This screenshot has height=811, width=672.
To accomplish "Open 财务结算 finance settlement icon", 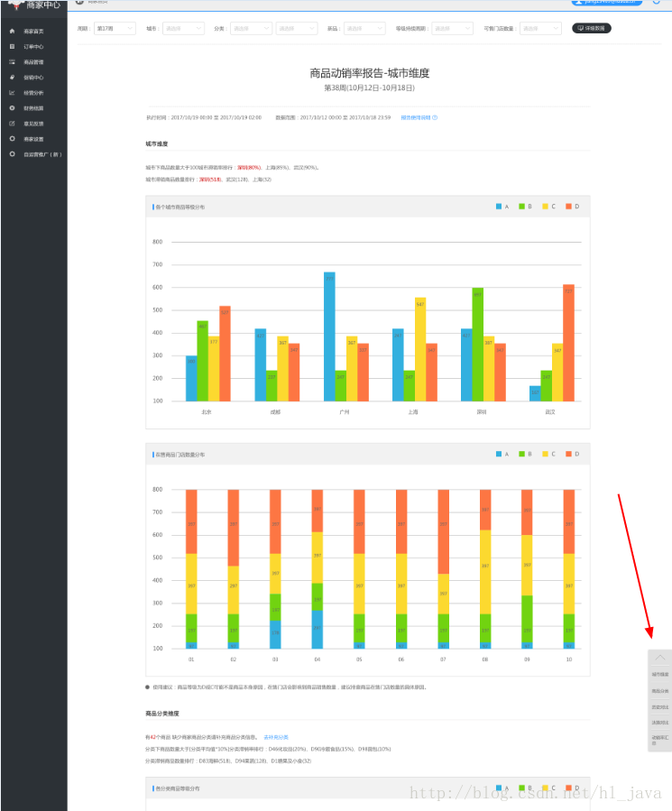I will pyautogui.click(x=12, y=108).
